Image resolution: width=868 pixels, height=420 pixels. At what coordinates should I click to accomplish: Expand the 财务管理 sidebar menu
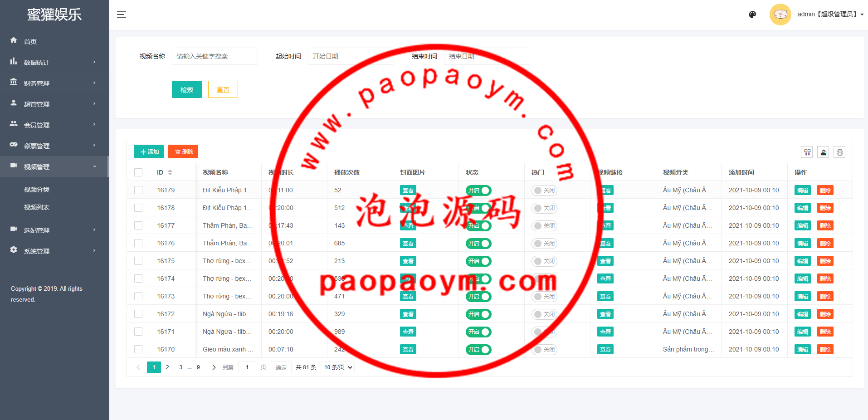54,83
